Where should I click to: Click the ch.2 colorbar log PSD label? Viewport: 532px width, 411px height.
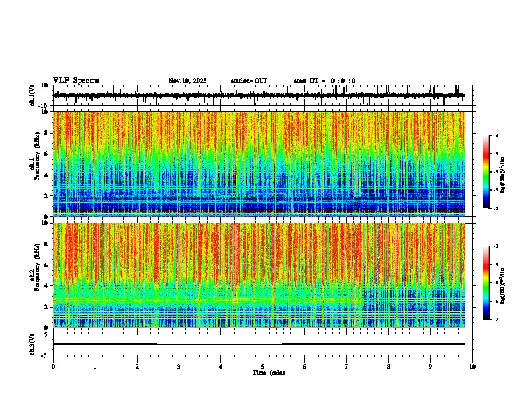(503, 285)
